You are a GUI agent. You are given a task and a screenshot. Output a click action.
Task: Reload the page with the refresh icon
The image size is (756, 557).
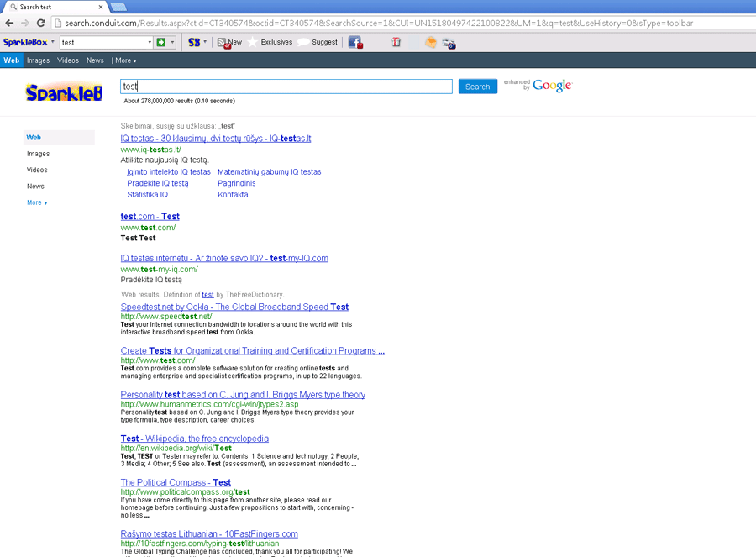[40, 24]
